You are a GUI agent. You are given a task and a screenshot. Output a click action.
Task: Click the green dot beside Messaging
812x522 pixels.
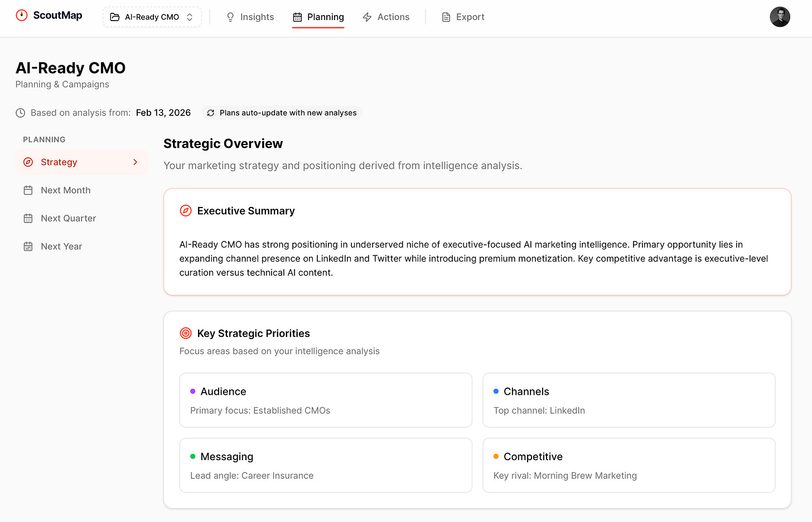click(193, 457)
